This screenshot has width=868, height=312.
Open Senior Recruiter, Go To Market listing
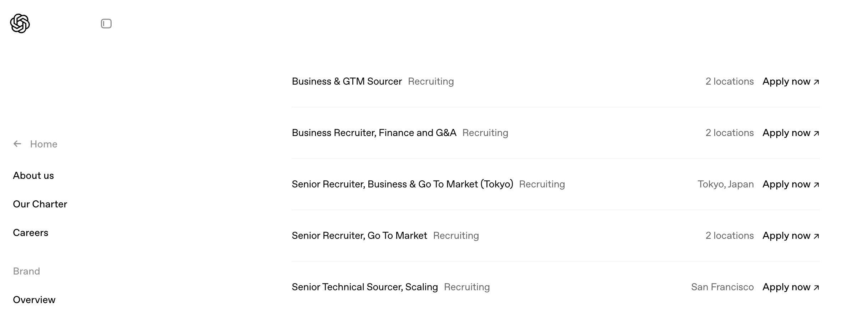(359, 236)
